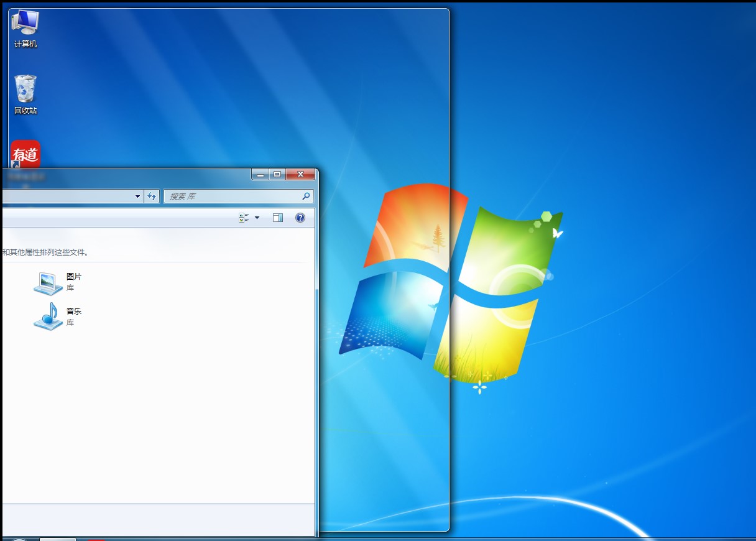Click the 有道 desktop shortcut
Viewport: 756px width, 541px height.
pos(25,154)
